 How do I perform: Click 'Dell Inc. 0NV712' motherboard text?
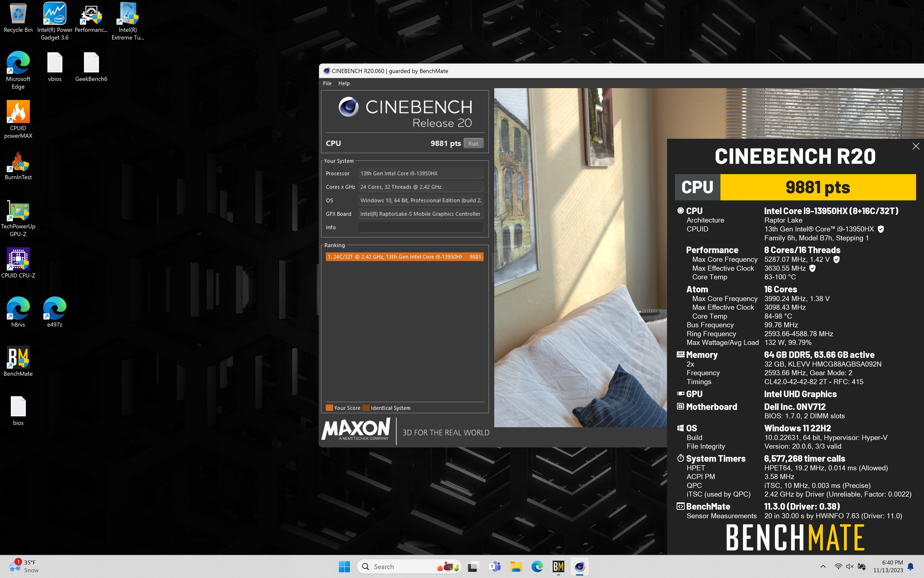(795, 407)
